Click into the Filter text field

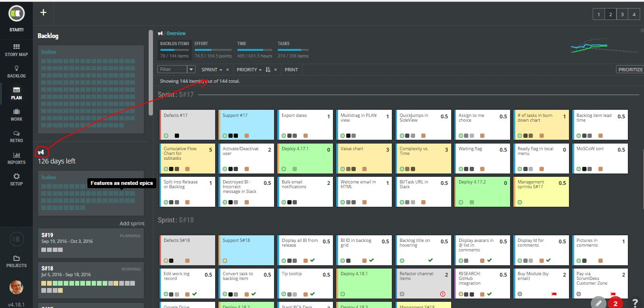[172, 69]
